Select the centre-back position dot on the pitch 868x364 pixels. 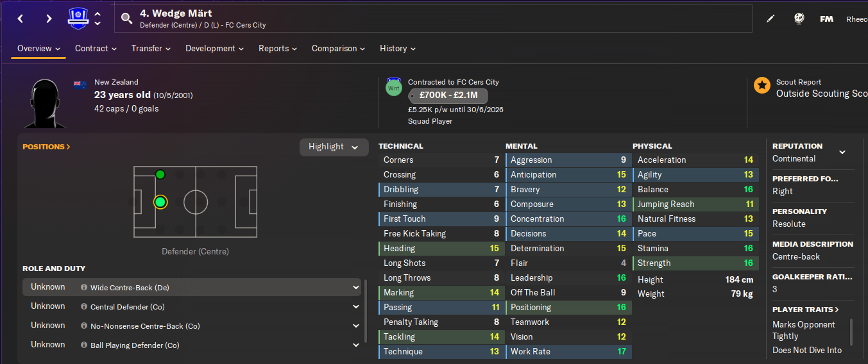(160, 203)
